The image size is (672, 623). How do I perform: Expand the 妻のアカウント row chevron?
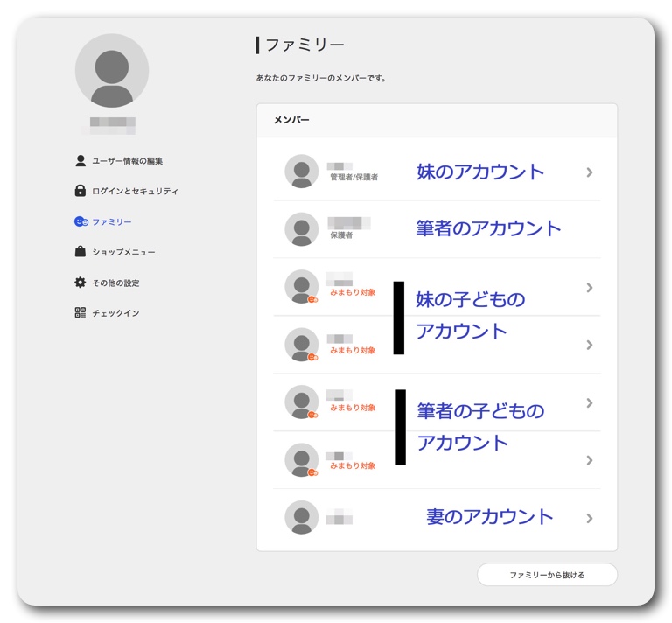590,518
